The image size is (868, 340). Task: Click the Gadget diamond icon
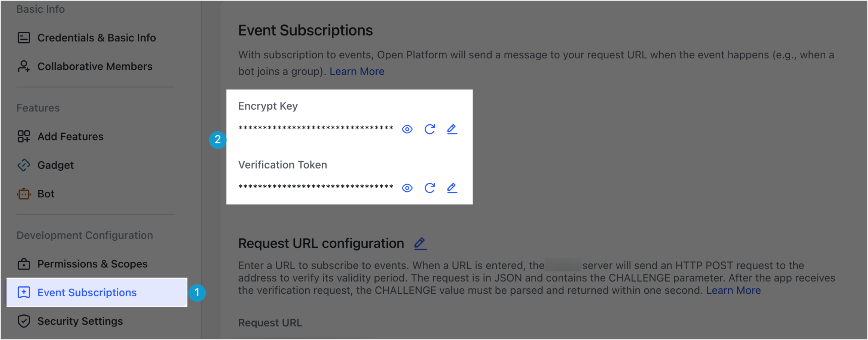[24, 165]
